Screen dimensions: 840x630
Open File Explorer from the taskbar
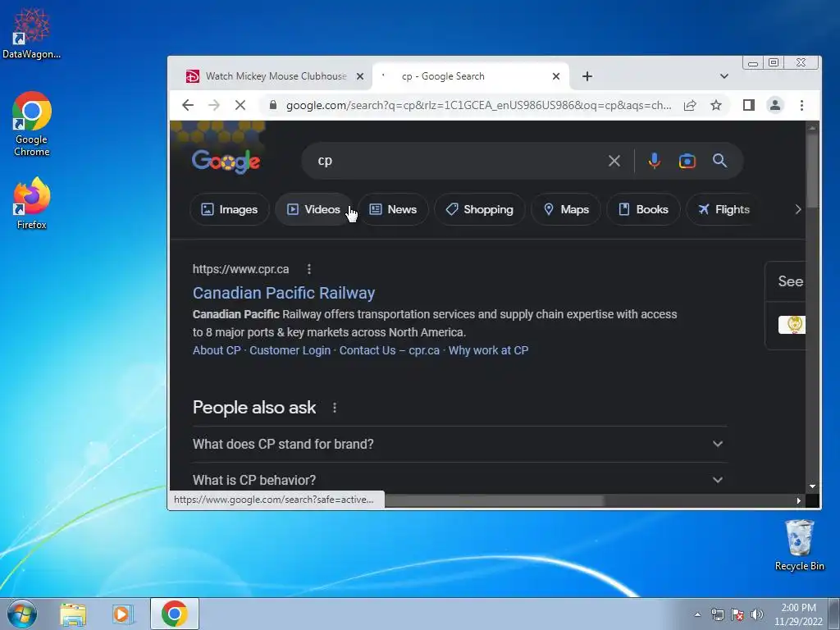(x=73, y=614)
